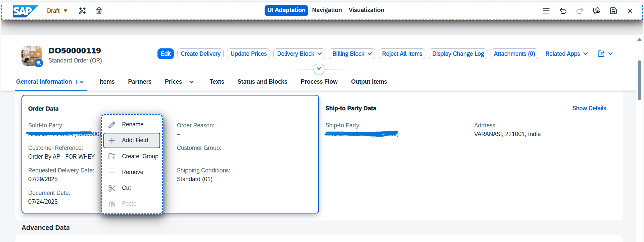Open the hamburger changes menu icon
The width and height of the screenshot is (644, 242).
pos(546,11)
